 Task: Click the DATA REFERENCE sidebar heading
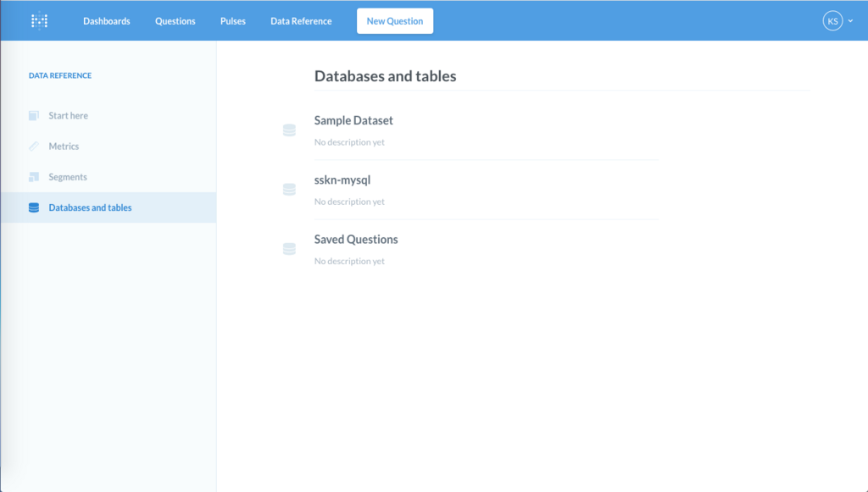click(x=60, y=75)
